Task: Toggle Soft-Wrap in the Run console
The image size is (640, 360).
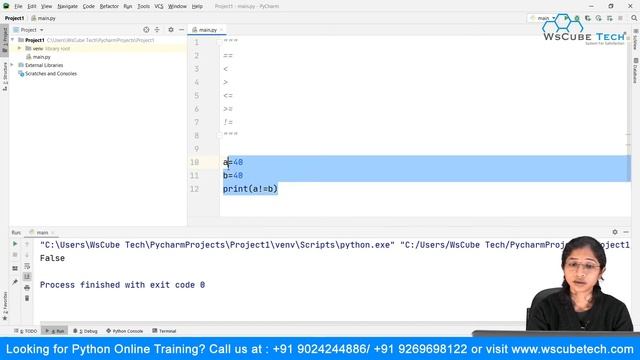Action: coord(27,266)
